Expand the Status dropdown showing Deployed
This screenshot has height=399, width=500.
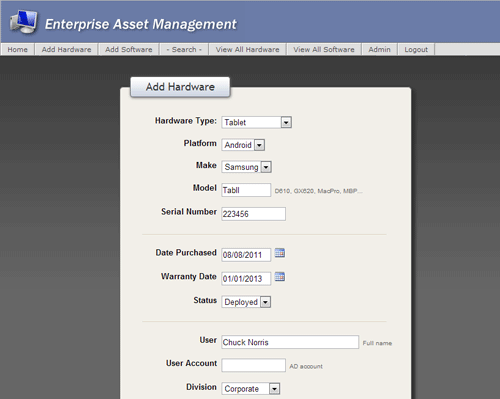pos(246,302)
